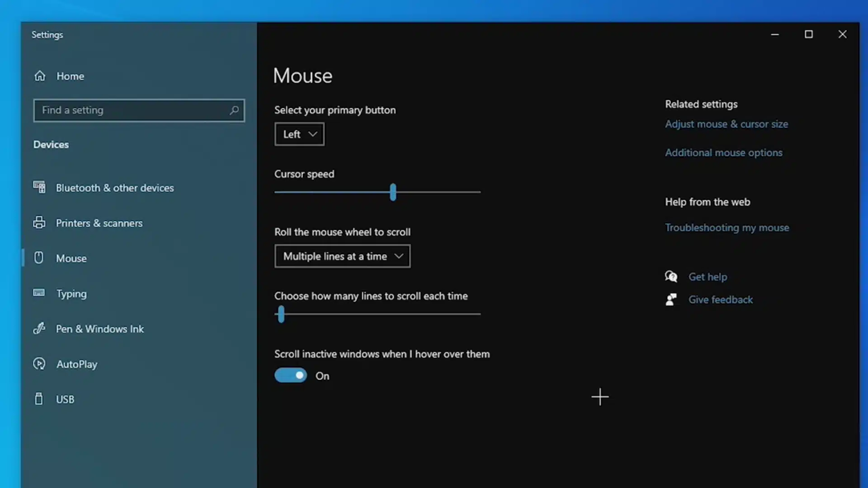Open Multiple lines at a time dropdown
Viewport: 868px width, 488px height.
[342, 256]
